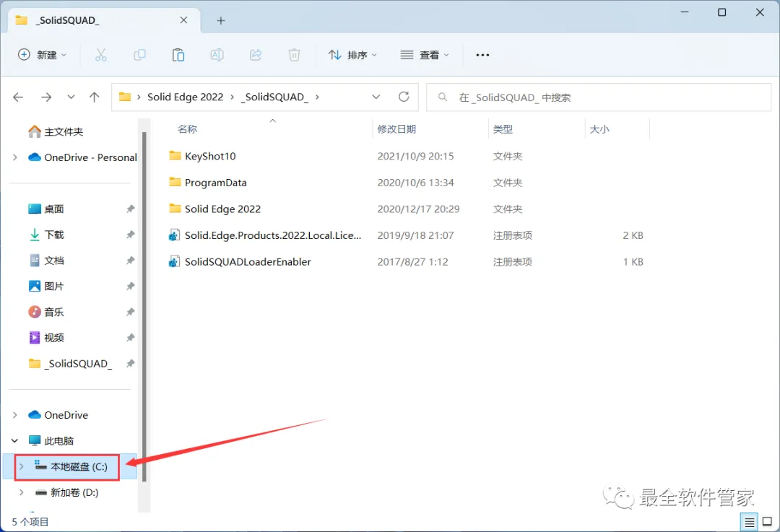Sort by 名称 column header

(187, 129)
